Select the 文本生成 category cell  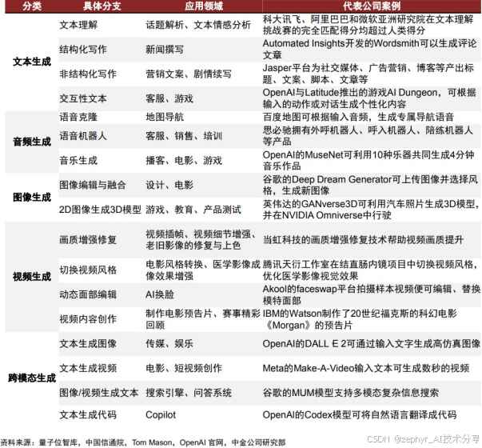click(x=32, y=62)
